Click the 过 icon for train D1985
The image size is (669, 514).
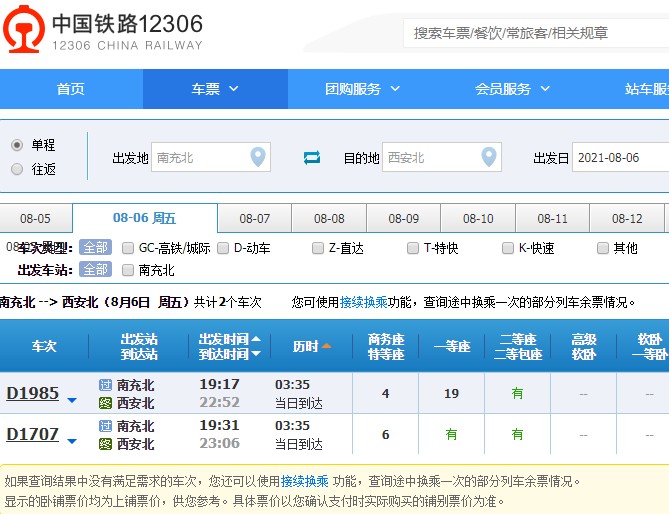pyautogui.click(x=106, y=385)
